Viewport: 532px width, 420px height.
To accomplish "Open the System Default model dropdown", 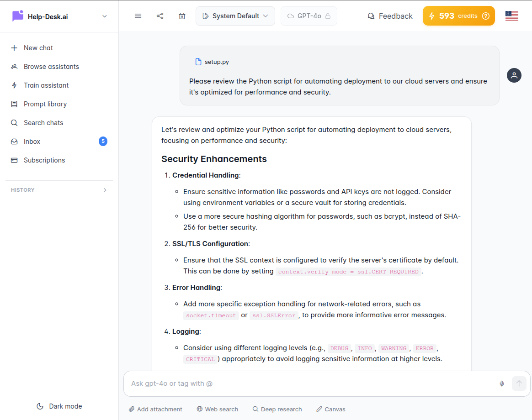I will tap(235, 16).
